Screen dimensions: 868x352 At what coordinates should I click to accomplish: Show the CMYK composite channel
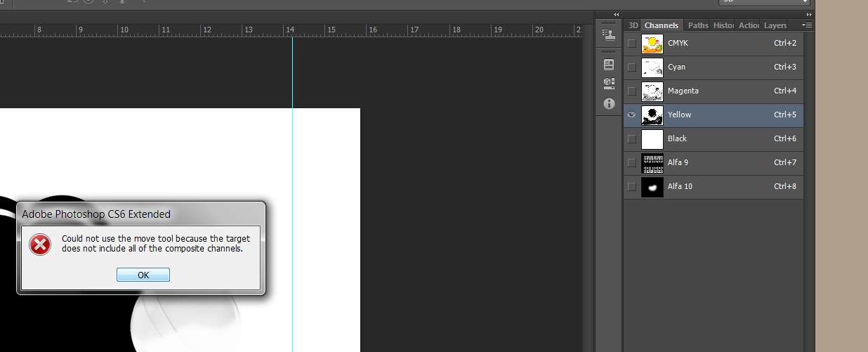(x=631, y=44)
